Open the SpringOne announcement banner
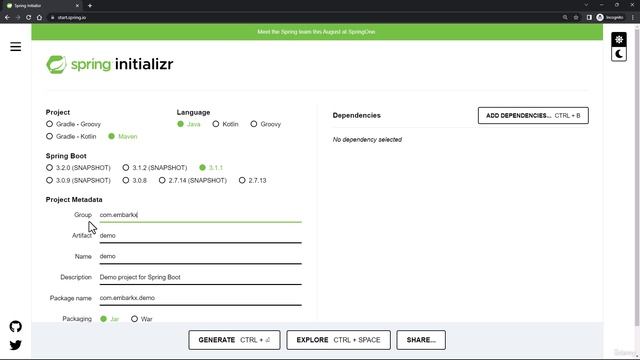 (x=317, y=32)
